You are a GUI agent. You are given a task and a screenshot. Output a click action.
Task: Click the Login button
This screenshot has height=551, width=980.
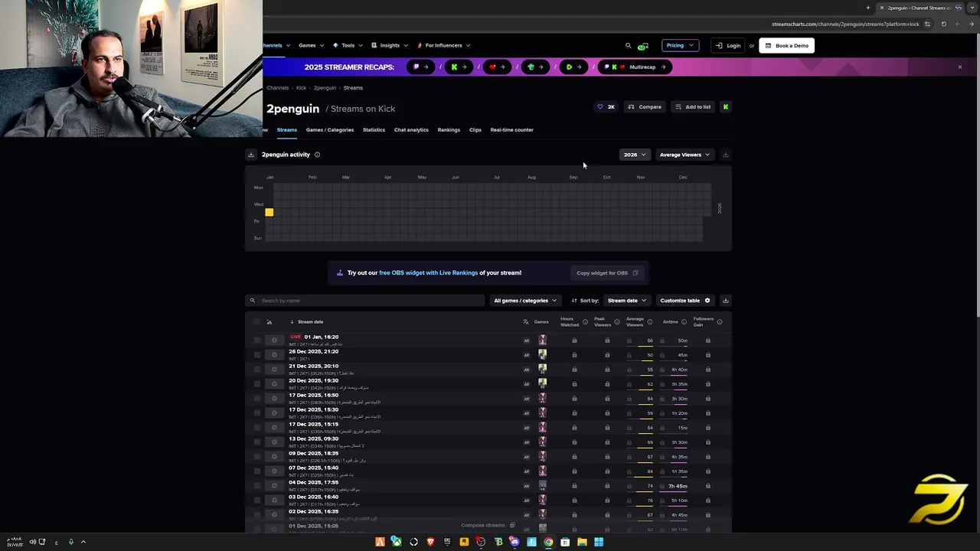pyautogui.click(x=728, y=46)
